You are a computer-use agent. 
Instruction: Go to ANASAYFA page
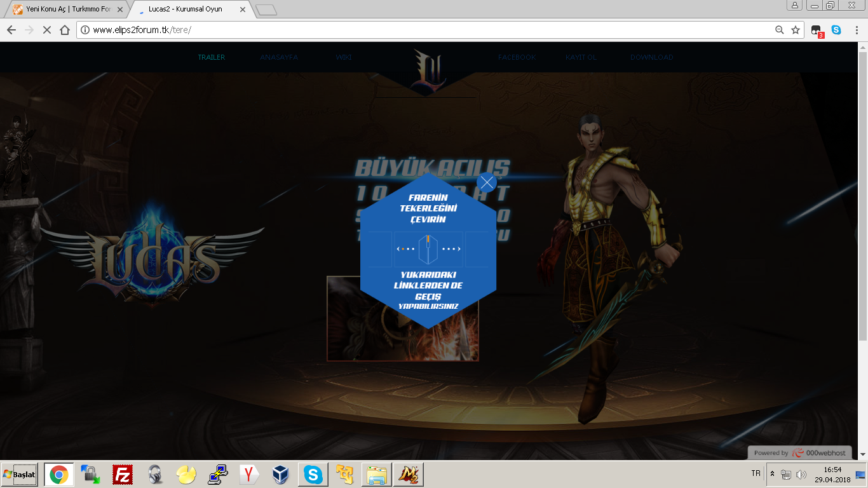[279, 57]
